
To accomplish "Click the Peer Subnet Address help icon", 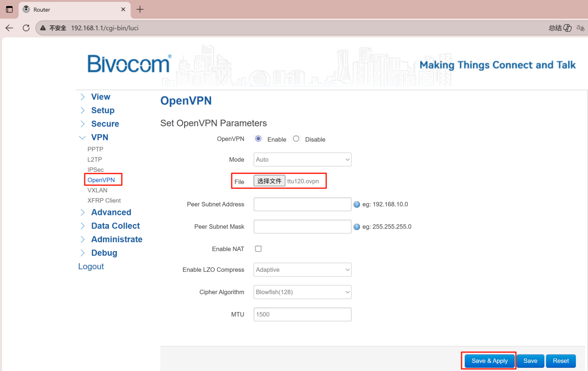I will pyautogui.click(x=357, y=204).
